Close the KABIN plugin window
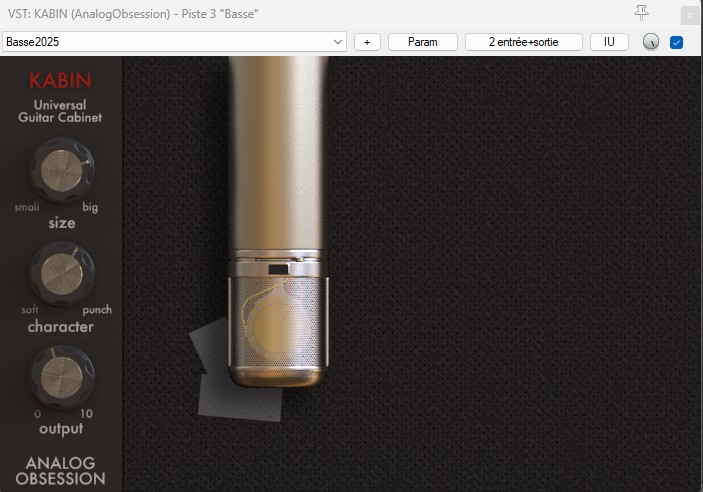Screen dimensions: 703x492 pos(690,15)
